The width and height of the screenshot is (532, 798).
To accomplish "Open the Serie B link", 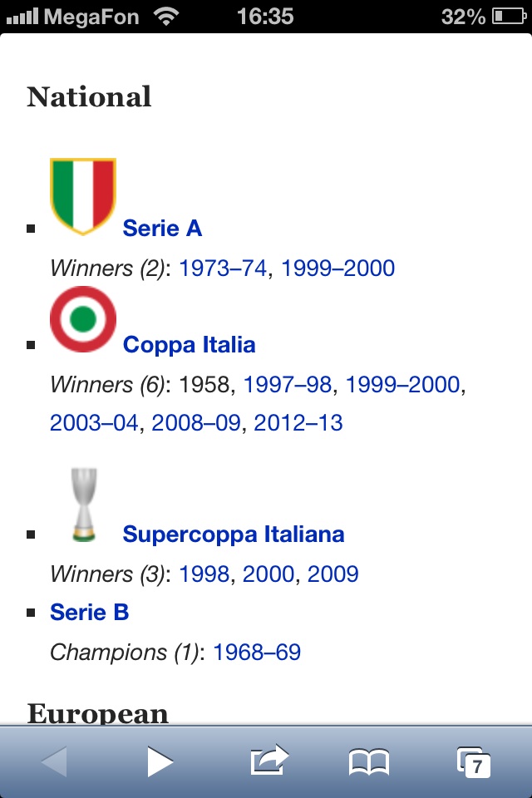I will pos(89,613).
